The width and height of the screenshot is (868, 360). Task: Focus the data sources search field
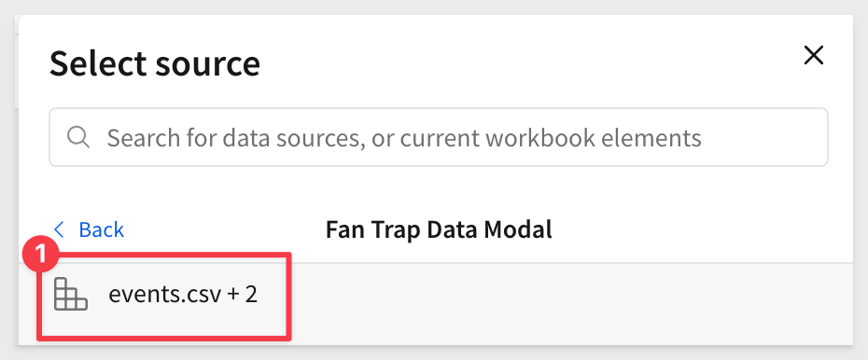tap(439, 136)
